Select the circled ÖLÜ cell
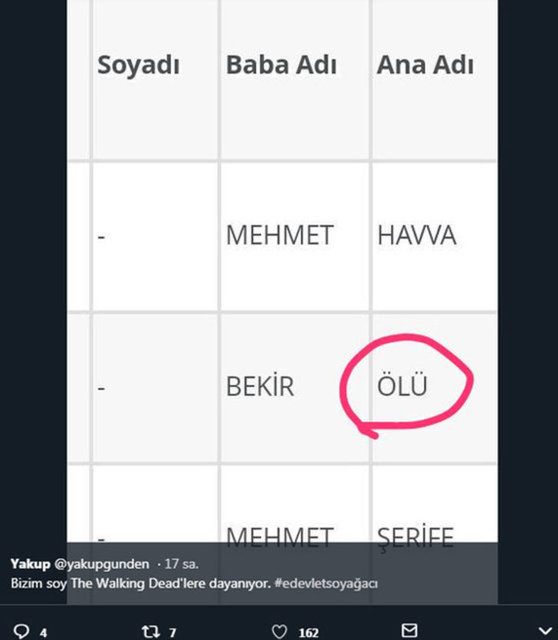 (402, 386)
